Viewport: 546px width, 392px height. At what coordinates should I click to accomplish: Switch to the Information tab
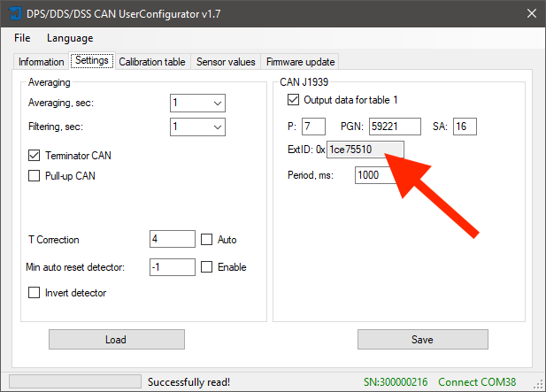point(41,62)
